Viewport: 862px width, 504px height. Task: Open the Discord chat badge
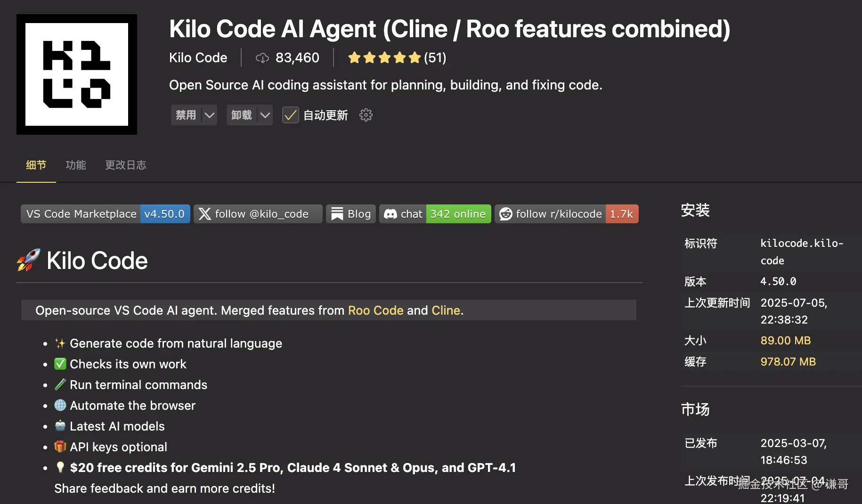pos(435,214)
